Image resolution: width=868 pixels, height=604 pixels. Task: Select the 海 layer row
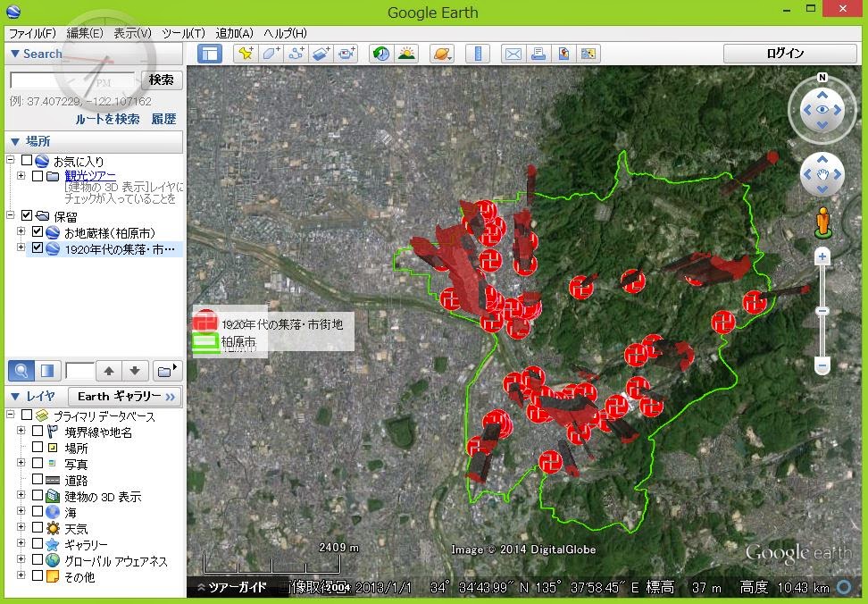70,513
